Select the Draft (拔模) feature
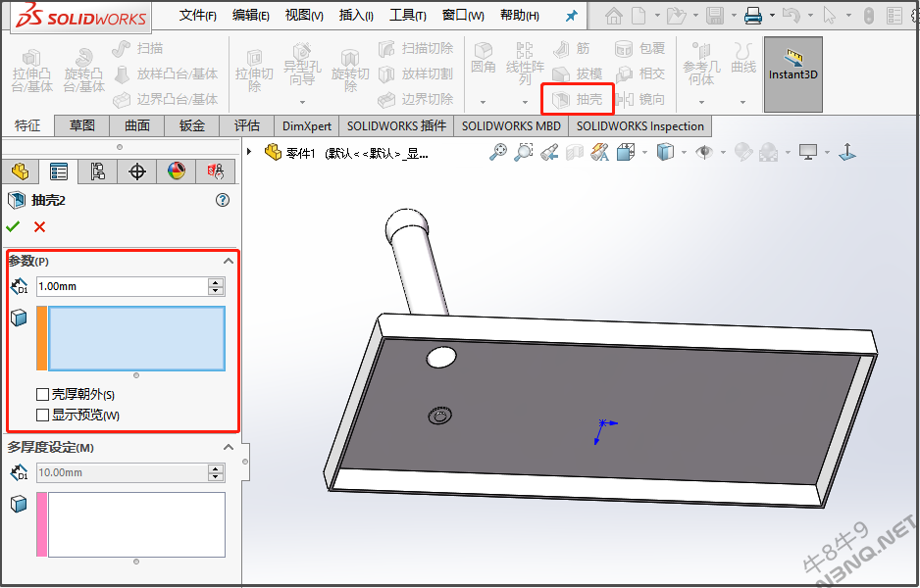The width and height of the screenshot is (920, 588). point(578,73)
